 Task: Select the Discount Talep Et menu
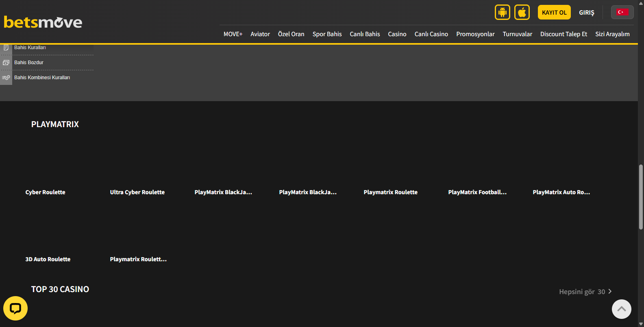[563, 34]
